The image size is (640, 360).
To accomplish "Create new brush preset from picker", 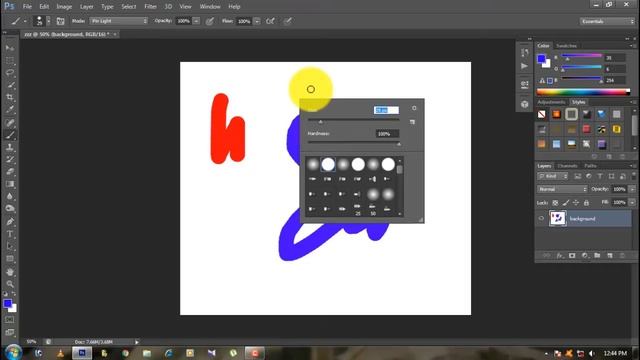I will point(412,122).
